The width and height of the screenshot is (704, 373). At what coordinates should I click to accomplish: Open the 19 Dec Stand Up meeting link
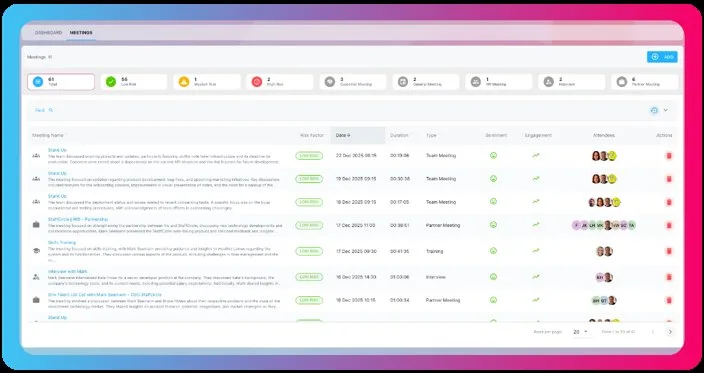pyautogui.click(x=57, y=173)
